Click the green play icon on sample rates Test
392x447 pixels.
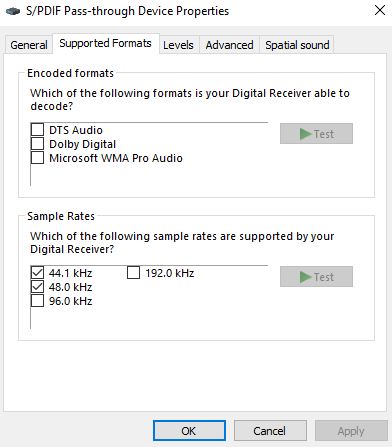click(306, 277)
